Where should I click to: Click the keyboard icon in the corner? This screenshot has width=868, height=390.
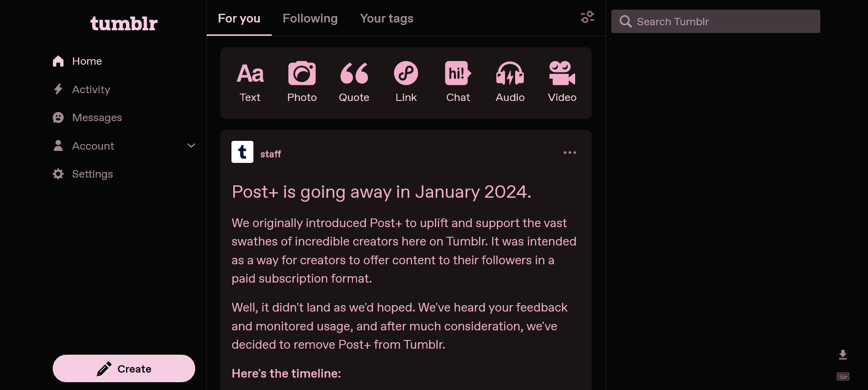click(x=843, y=376)
